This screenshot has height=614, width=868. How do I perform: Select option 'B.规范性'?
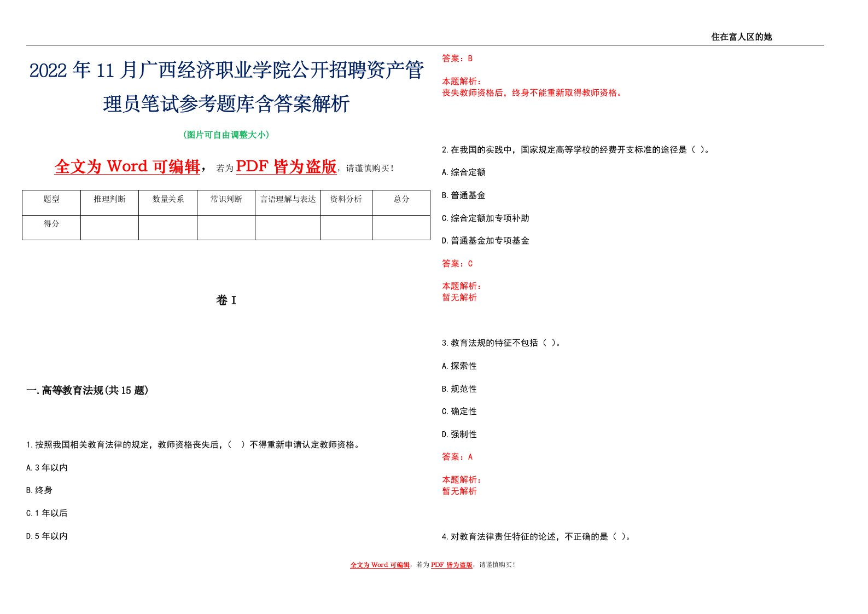[x=459, y=389]
